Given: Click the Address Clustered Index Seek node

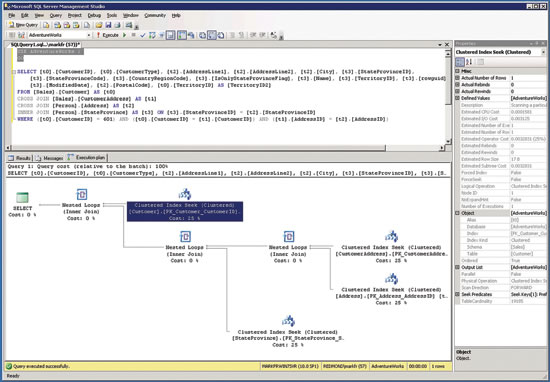Looking at the screenshot, I should tap(391, 289).
